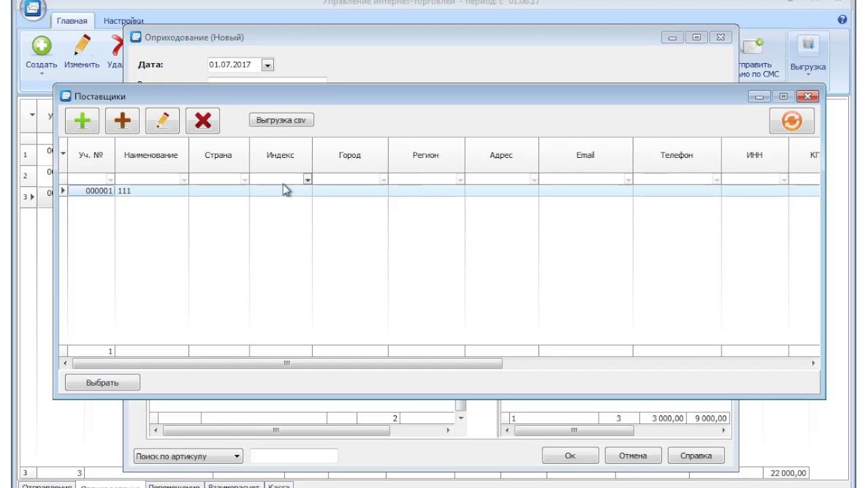Open the column chooser arrow in Поставщики grid
The height and width of the screenshot is (488, 868).
[x=64, y=155]
